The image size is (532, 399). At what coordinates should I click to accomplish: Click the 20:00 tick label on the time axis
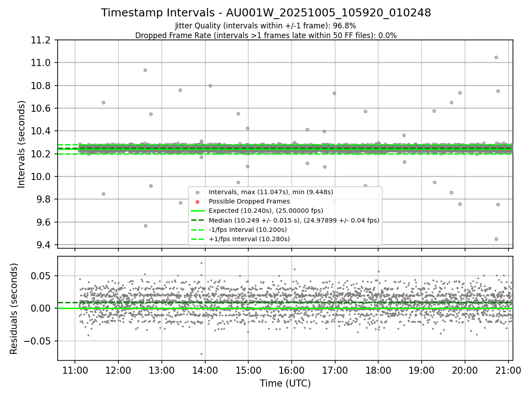point(465,370)
